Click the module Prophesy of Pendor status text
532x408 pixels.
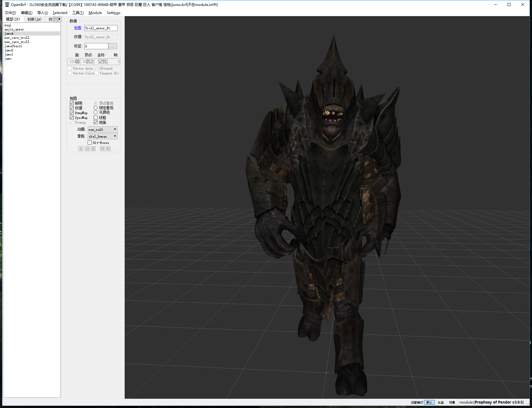click(x=491, y=402)
